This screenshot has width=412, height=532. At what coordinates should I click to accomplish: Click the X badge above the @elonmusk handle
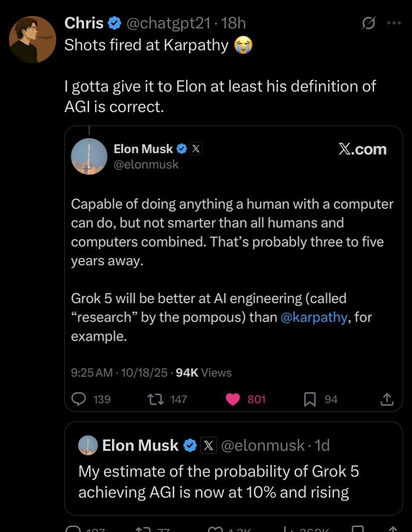point(196,148)
